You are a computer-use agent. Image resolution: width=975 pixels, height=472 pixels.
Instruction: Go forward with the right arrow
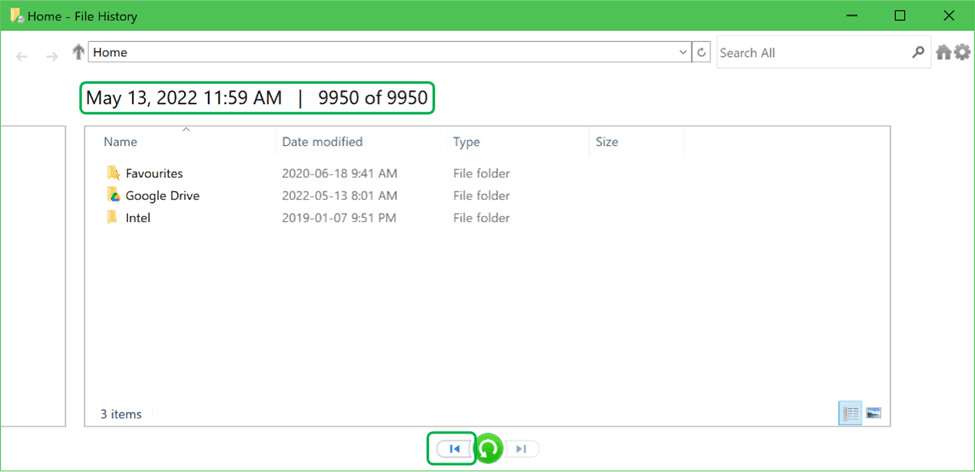52,57
